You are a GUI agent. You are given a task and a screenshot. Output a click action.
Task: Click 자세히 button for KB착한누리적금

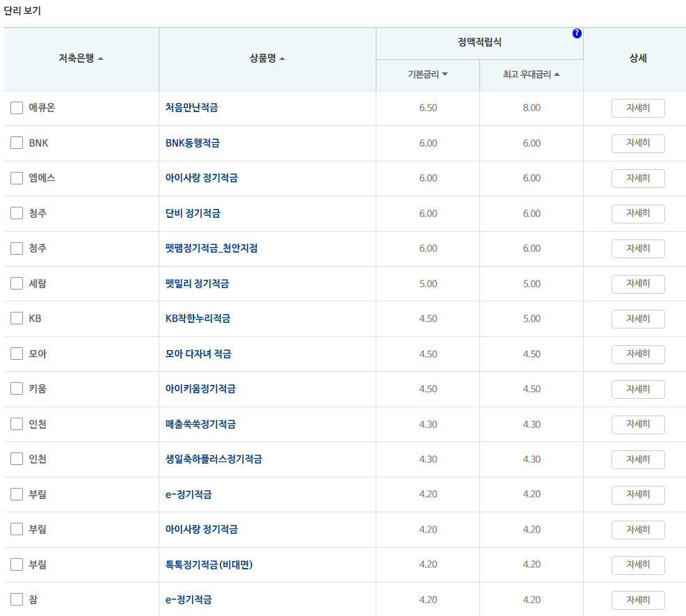point(638,319)
